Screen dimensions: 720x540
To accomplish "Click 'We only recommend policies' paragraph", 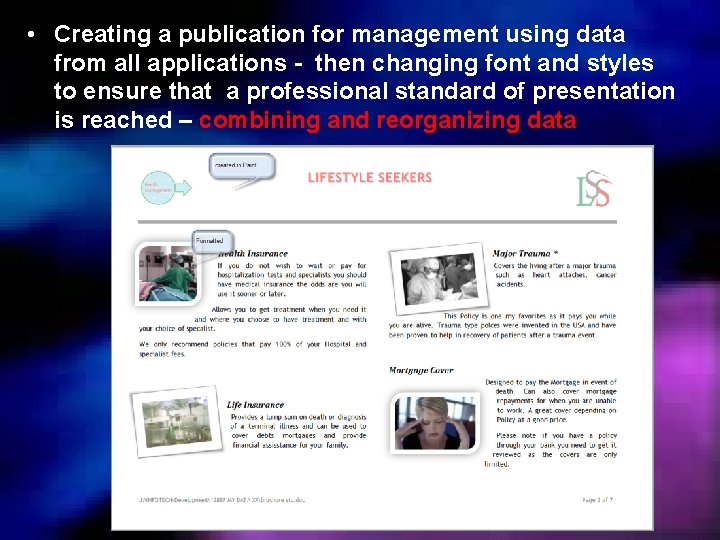I will point(253,349).
